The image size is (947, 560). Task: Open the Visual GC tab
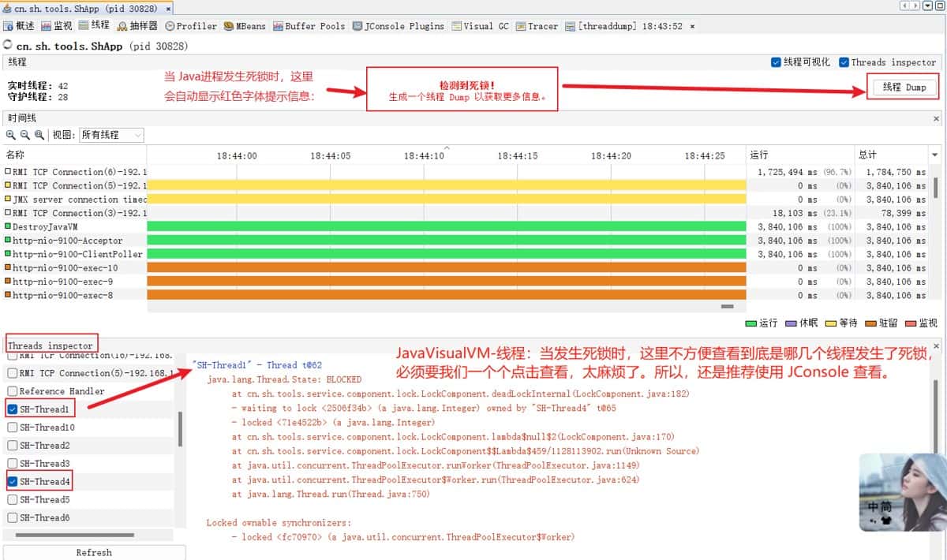click(481, 26)
